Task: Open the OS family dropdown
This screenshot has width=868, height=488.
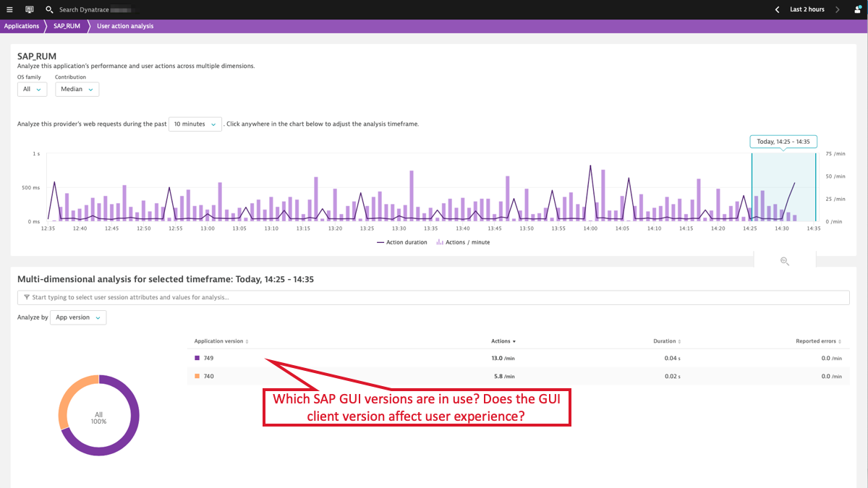Action: tap(32, 89)
